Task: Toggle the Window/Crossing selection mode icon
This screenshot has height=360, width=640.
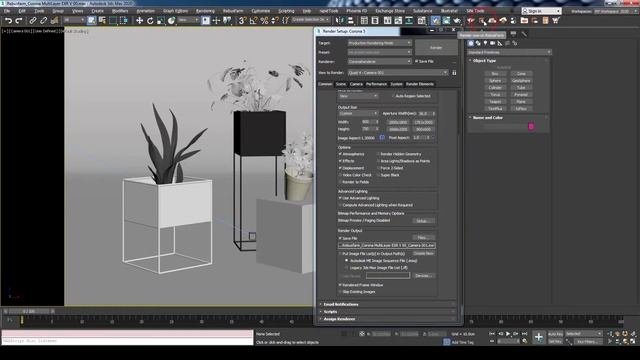Action: 124,20
